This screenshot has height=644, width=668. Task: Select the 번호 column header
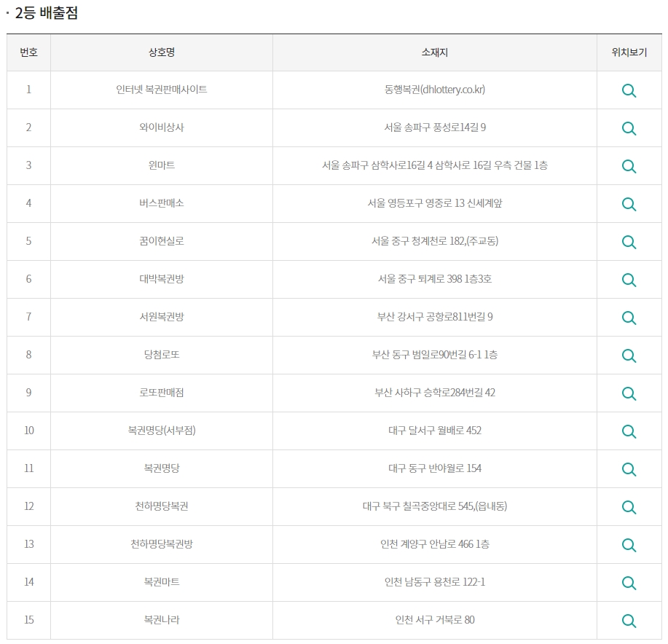click(28, 52)
